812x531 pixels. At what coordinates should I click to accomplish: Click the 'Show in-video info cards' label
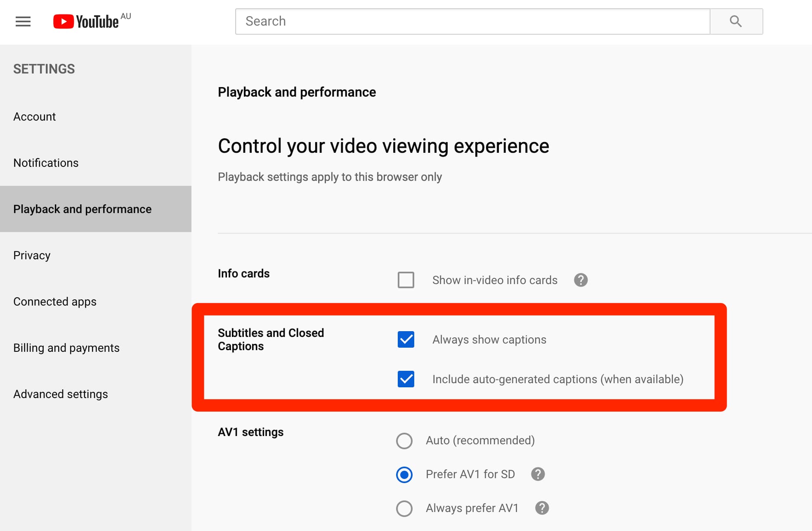click(495, 280)
